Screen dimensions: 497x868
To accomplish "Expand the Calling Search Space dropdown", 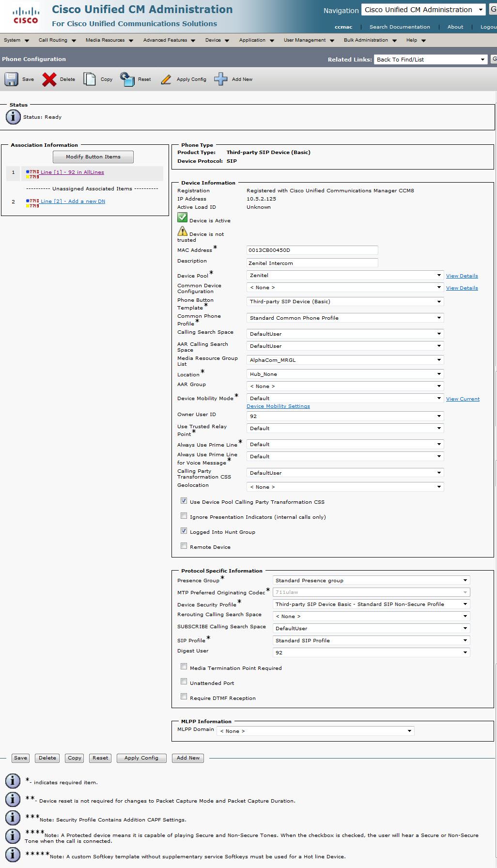I will coord(345,334).
